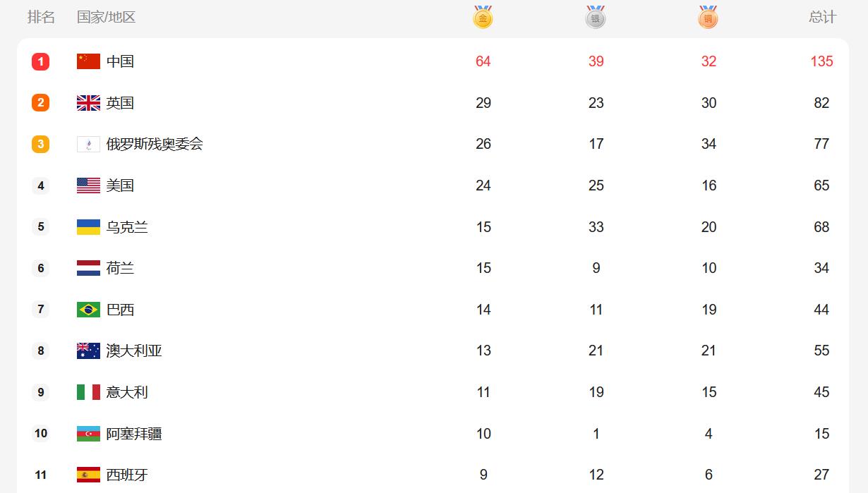
Task: Click the Ukraine flag icon
Action: pos(88,227)
